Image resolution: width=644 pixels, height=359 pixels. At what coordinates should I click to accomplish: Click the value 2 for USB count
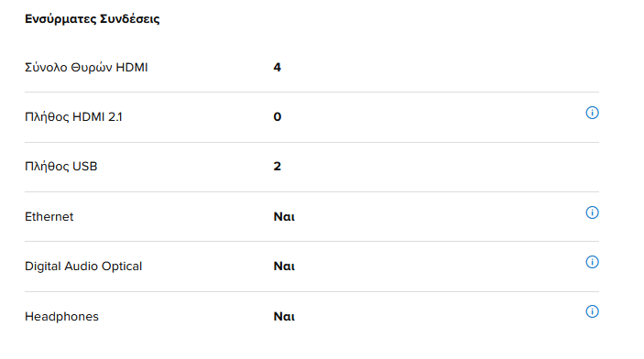tap(278, 167)
